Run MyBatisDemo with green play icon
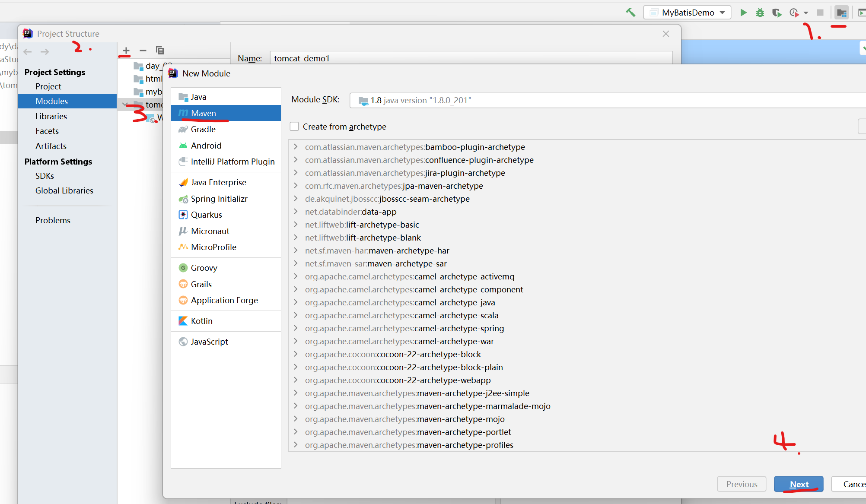 tap(743, 13)
